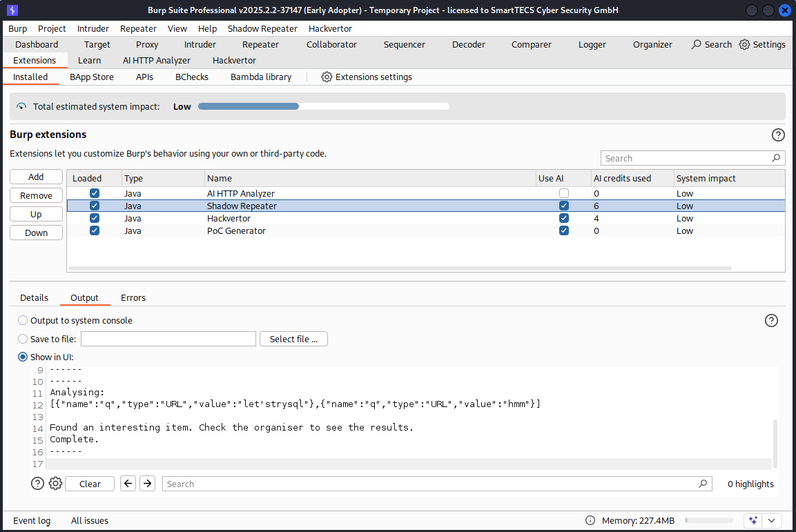
Task: Expand the status bar chevron dropdown
Action: 772,520
